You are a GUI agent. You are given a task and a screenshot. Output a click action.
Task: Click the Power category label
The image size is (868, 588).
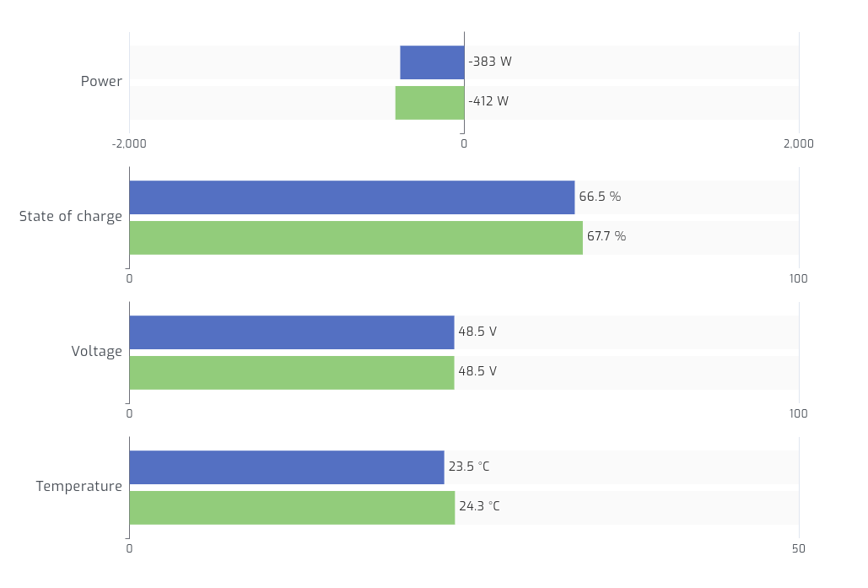coord(101,82)
